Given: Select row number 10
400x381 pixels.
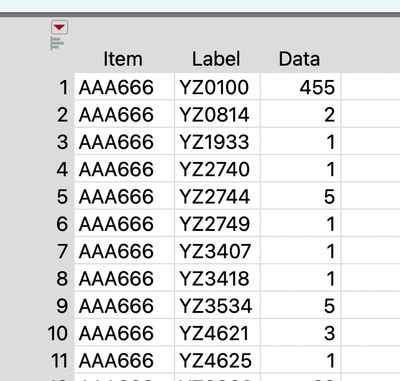Looking at the screenshot, I should (x=58, y=333).
